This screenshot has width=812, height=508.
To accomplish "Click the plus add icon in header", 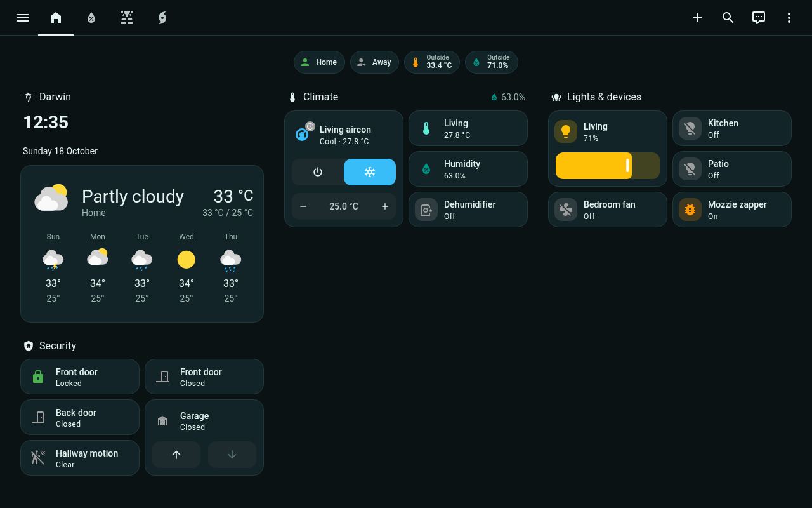I will click(698, 18).
